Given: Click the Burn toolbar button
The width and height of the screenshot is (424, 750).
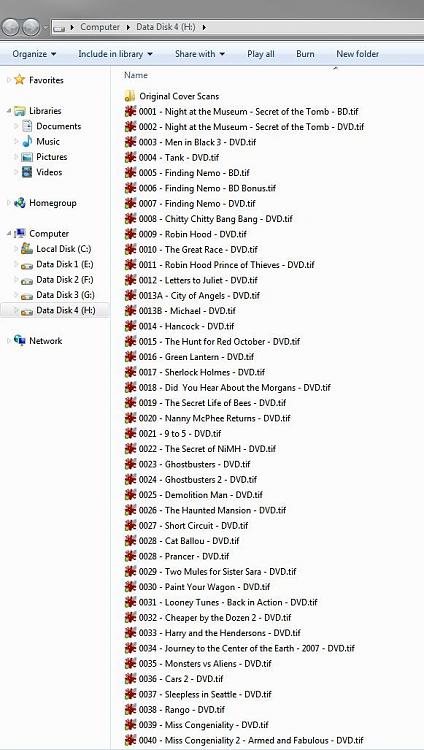Looking at the screenshot, I should point(305,54).
